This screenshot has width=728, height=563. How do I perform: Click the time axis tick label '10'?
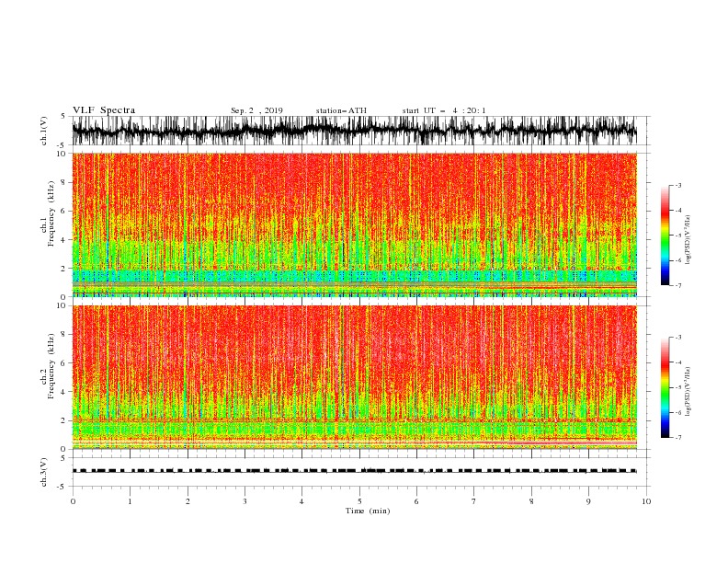(646, 501)
